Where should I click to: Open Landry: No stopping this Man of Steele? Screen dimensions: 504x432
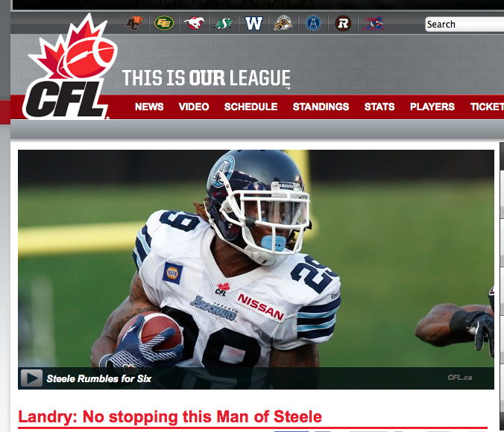tap(170, 417)
